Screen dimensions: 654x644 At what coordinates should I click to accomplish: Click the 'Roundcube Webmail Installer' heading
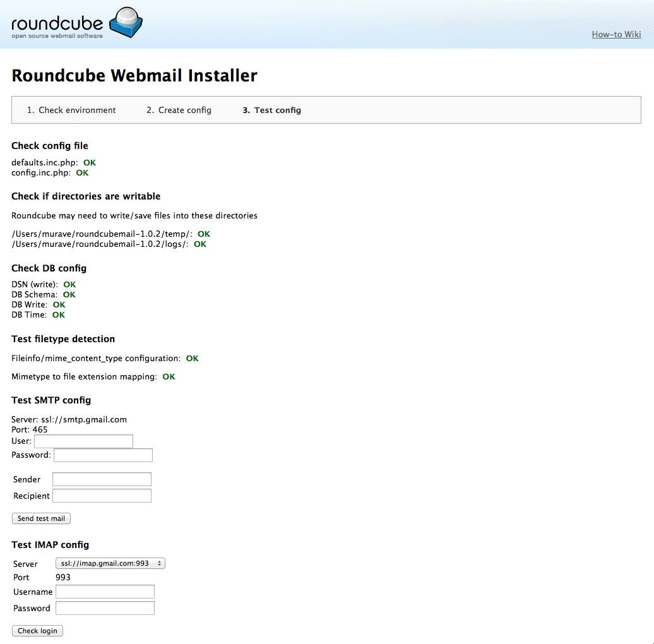click(x=134, y=76)
